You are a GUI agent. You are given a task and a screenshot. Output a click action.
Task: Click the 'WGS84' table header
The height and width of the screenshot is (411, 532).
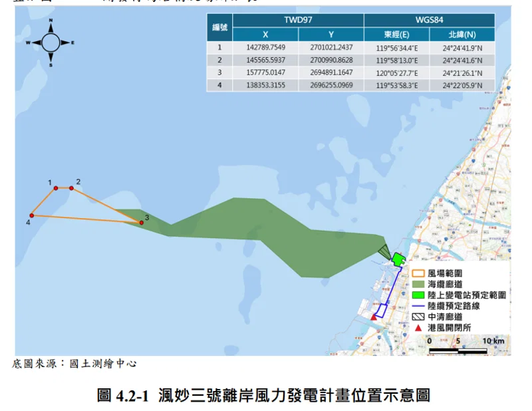pyautogui.click(x=429, y=20)
